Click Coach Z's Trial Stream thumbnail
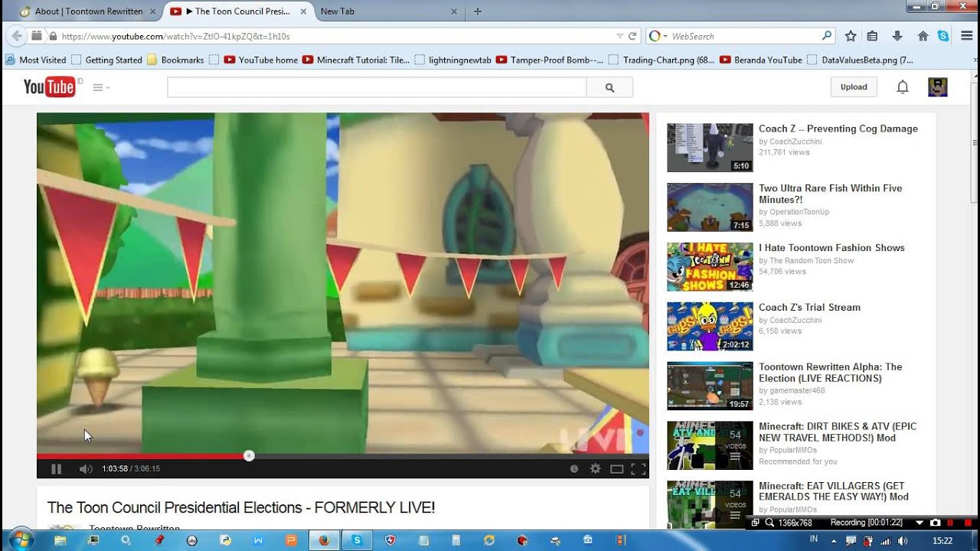The height and width of the screenshot is (551, 980). point(710,326)
